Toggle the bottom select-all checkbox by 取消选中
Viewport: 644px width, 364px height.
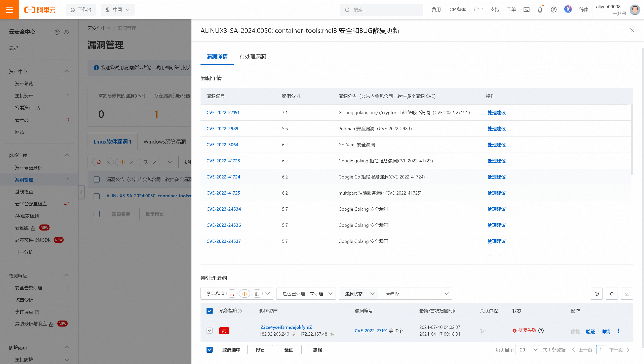coord(210,350)
